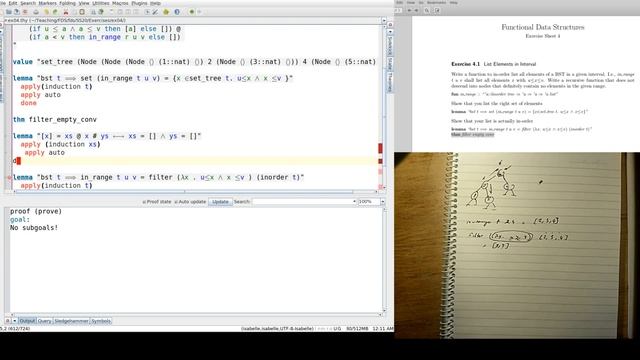Open the Plugins menu
The height and width of the screenshot is (360, 640).
[x=139, y=3]
